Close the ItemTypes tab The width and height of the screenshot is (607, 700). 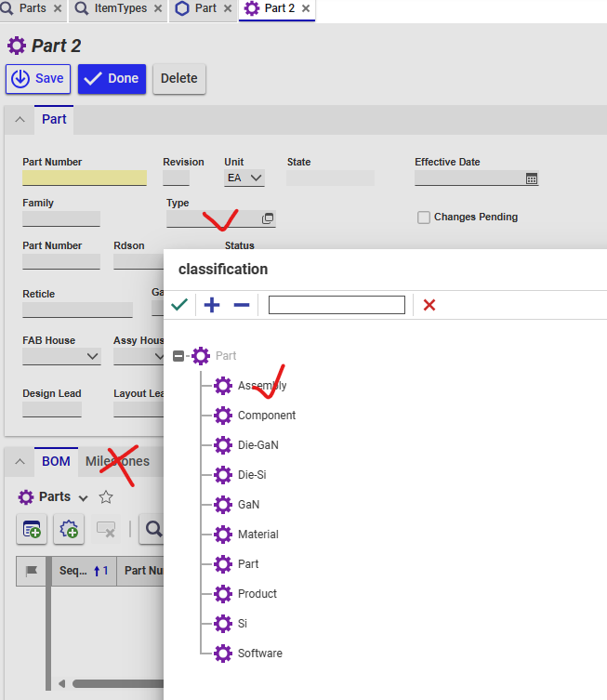pyautogui.click(x=158, y=8)
